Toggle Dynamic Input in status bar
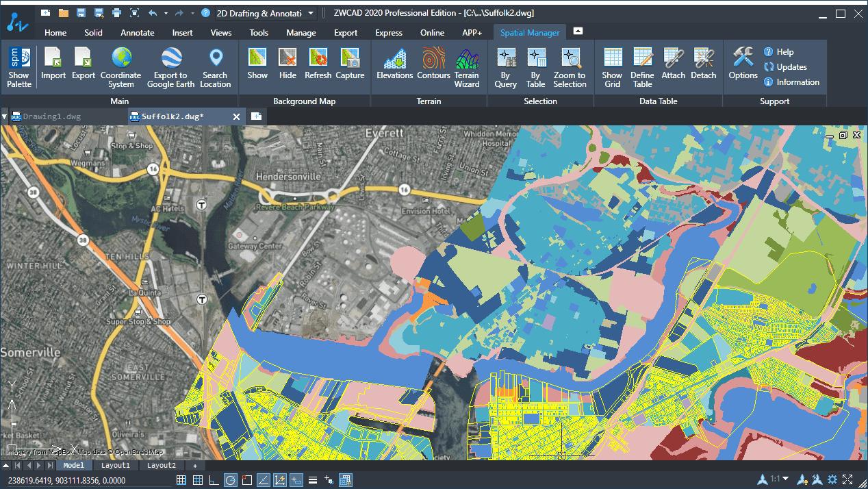 coord(296,480)
